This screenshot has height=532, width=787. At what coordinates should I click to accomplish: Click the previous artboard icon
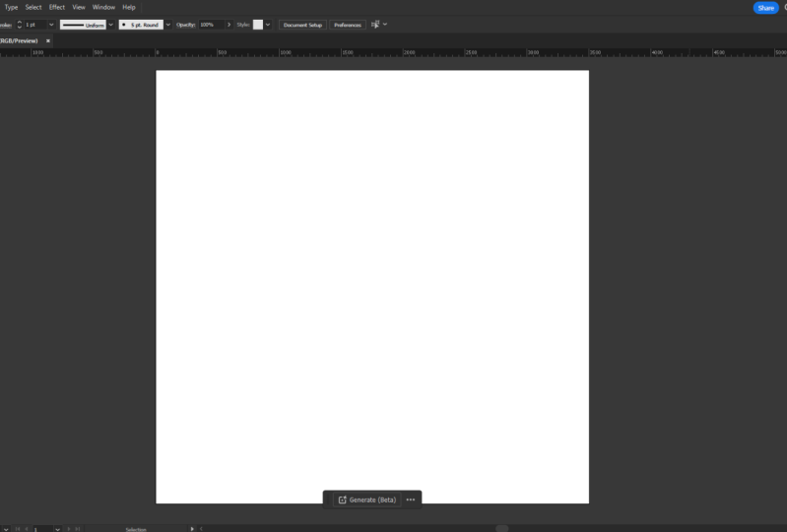(26, 529)
